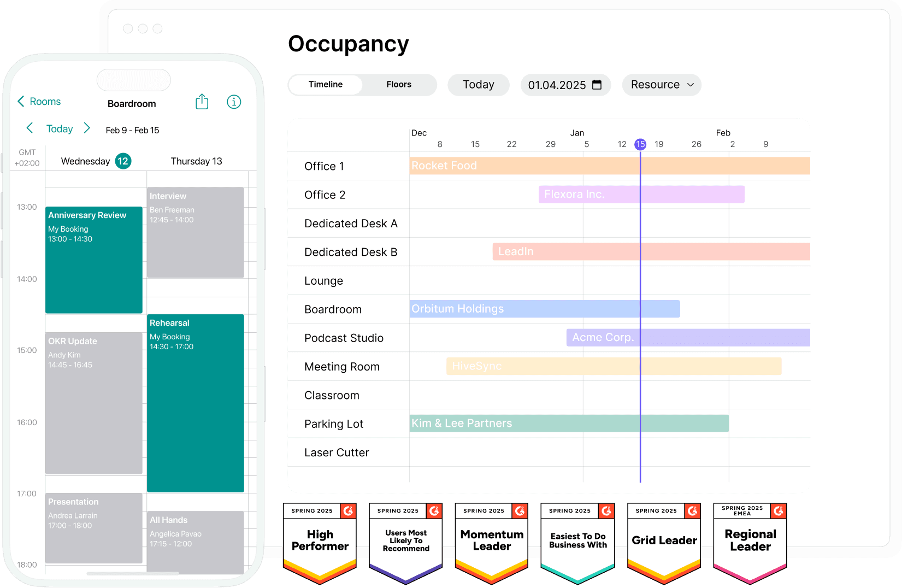Viewport: 902px width, 588px height.
Task: Switch to the Floors tab
Action: tap(398, 85)
